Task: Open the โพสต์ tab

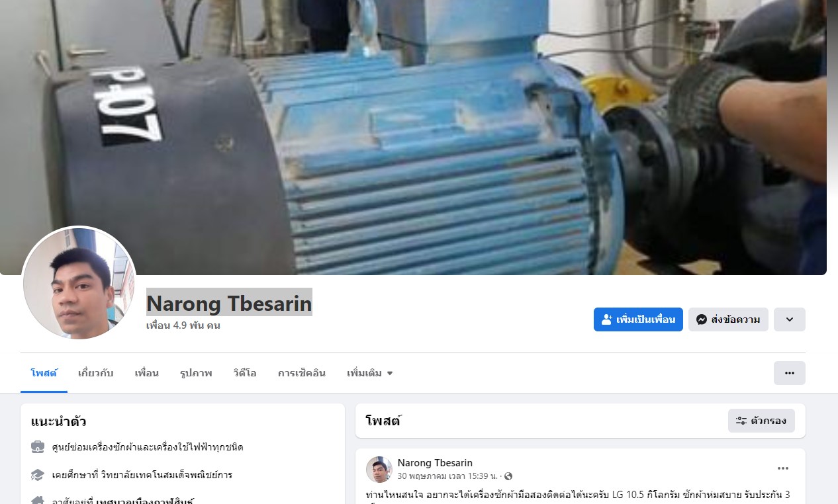Action: [x=44, y=373]
